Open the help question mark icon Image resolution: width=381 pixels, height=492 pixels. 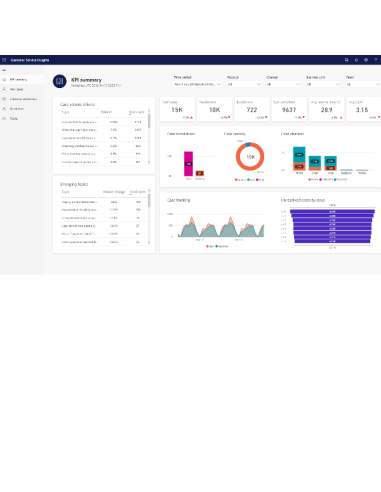click(x=376, y=60)
